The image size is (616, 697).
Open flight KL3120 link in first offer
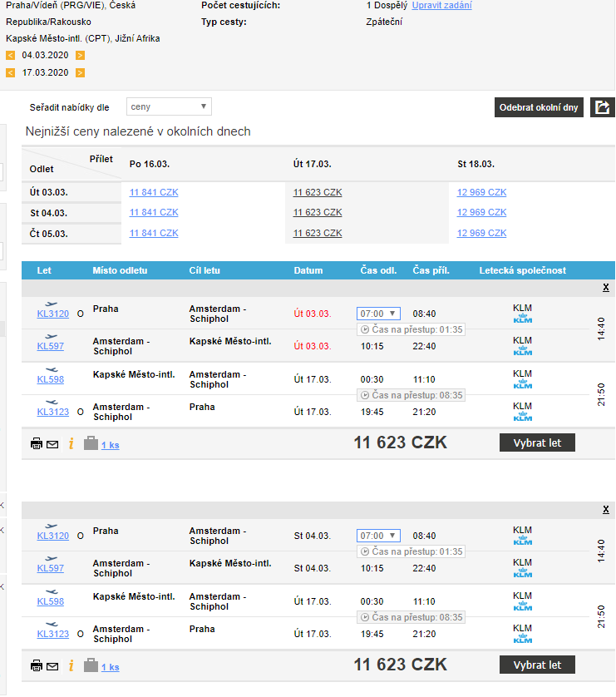click(53, 314)
